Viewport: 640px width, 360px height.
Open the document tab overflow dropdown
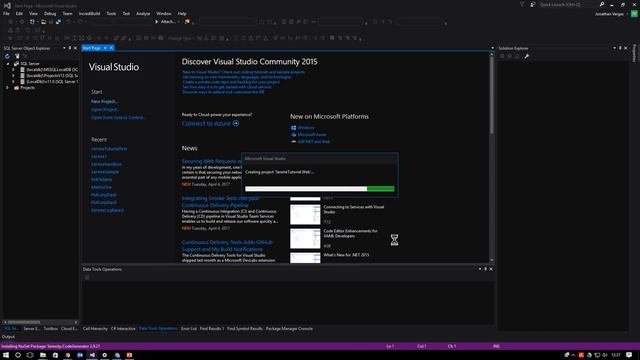point(492,48)
